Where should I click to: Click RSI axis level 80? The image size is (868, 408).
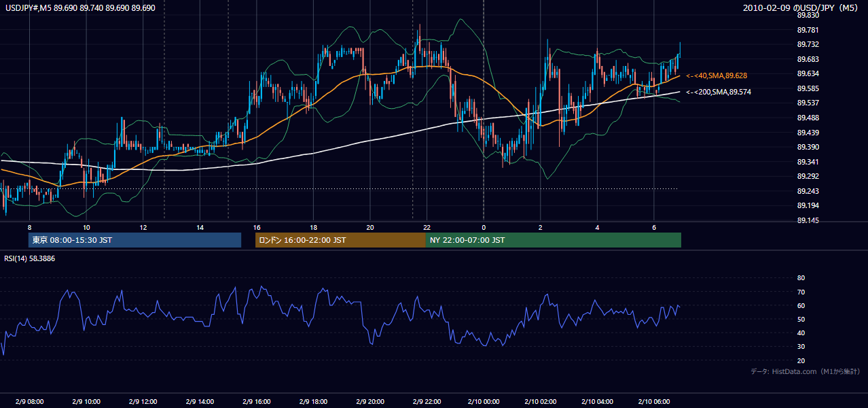(x=801, y=278)
